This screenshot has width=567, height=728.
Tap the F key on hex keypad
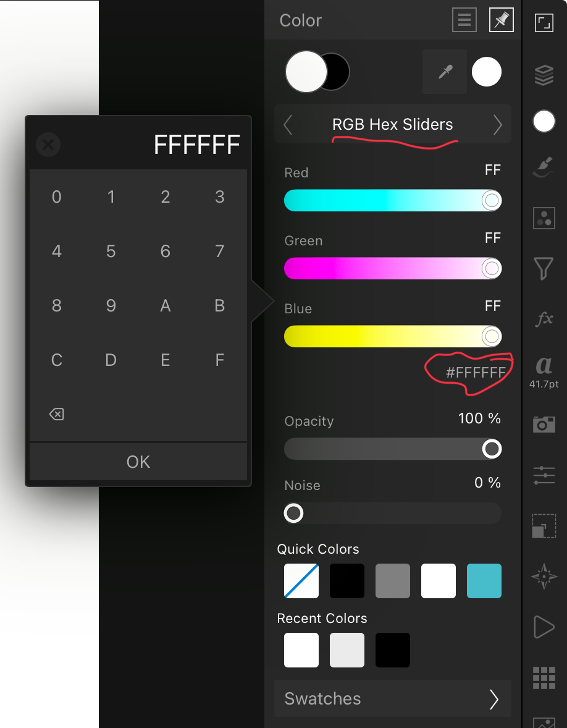click(x=219, y=360)
